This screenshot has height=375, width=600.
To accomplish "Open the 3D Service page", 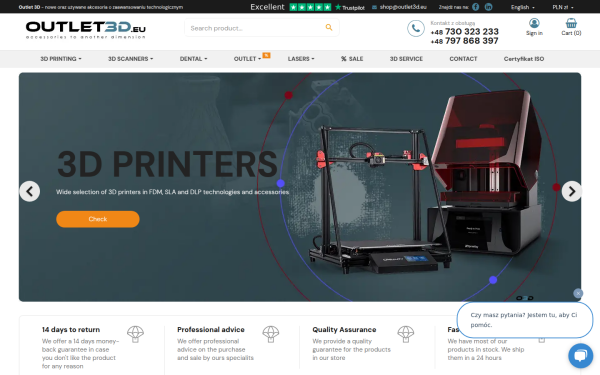I will click(x=406, y=59).
